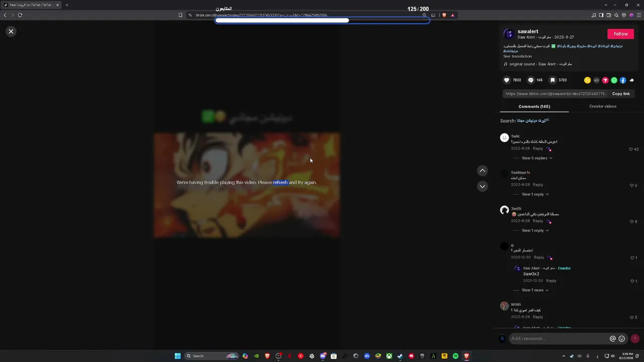
Task: Click the TikTok URL in the address bar
Action: pyautogui.click(x=261, y=15)
